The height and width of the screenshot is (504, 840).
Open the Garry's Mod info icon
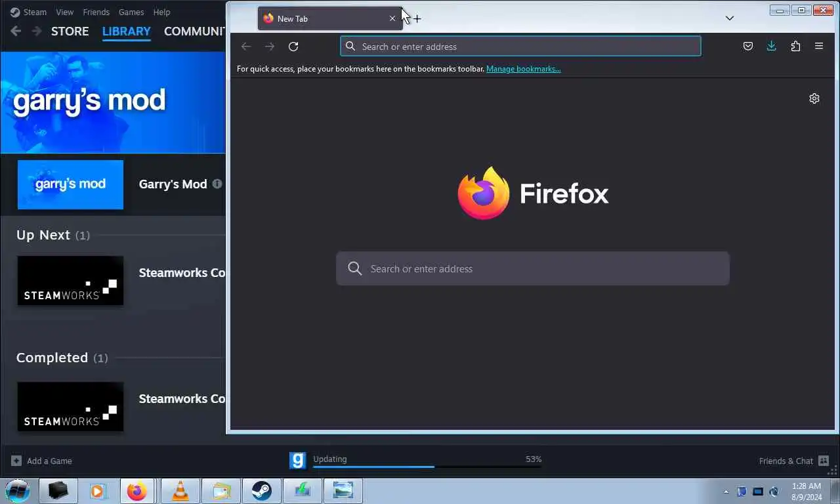(x=217, y=184)
